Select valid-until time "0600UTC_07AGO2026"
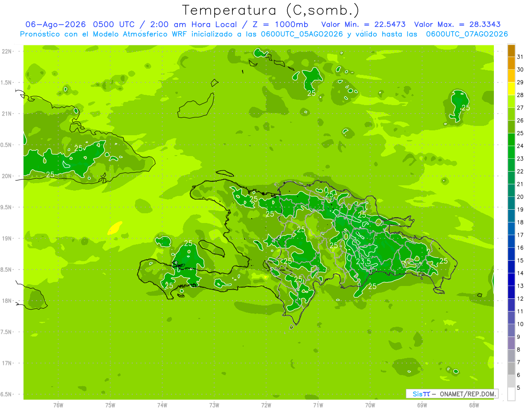Image resolution: width=532 pixels, height=411 pixels. click(467, 34)
